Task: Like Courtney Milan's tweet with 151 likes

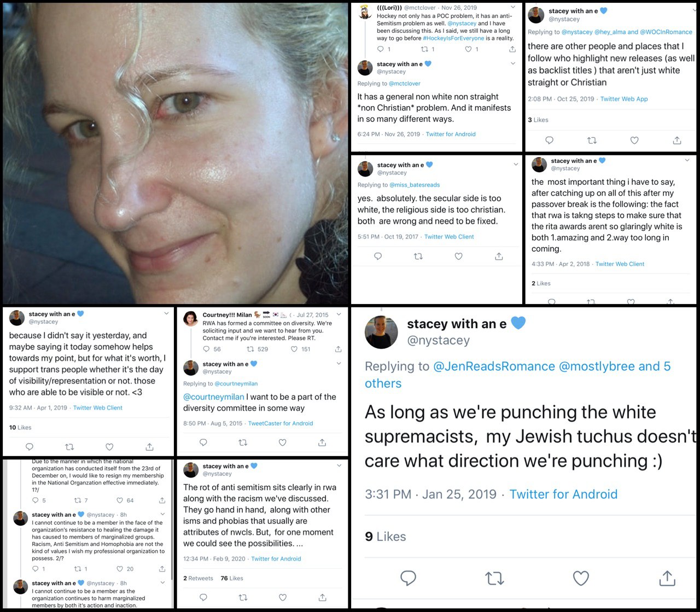Action: pos(294,349)
